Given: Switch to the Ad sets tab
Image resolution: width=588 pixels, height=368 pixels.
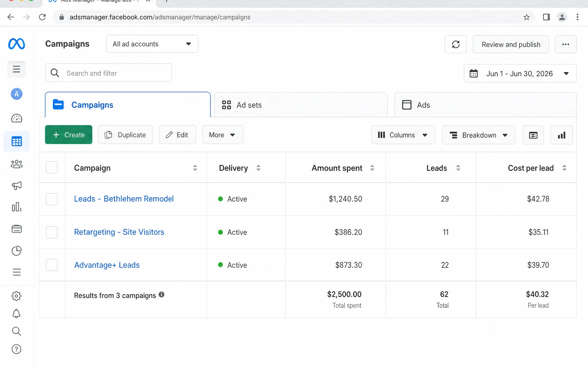Looking at the screenshot, I should pos(301,105).
